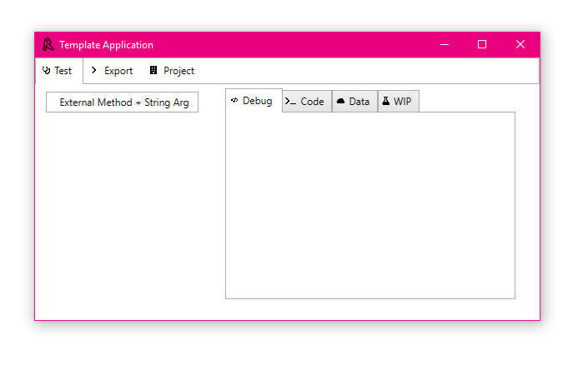Click the chevron icon beside Export
The height and width of the screenshot is (365, 588).
(x=94, y=71)
